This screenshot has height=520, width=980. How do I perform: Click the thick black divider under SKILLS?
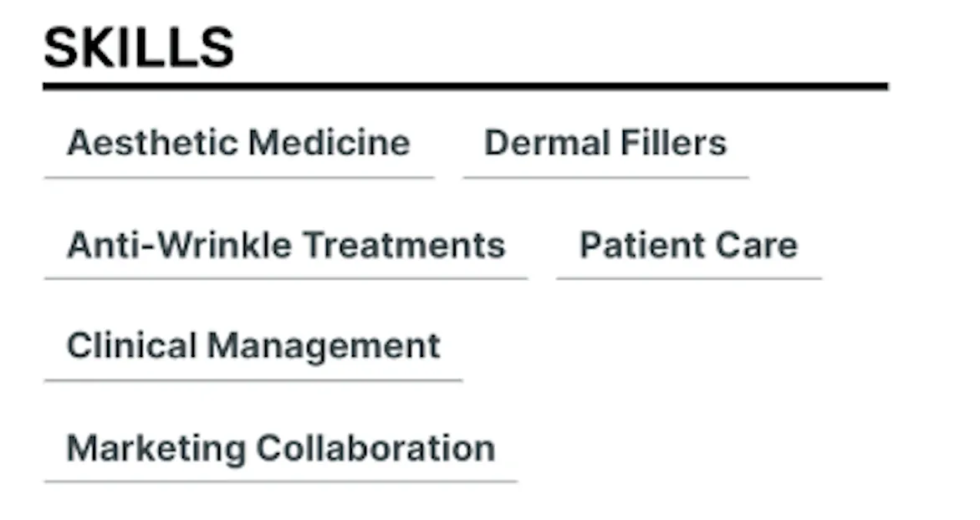click(466, 86)
